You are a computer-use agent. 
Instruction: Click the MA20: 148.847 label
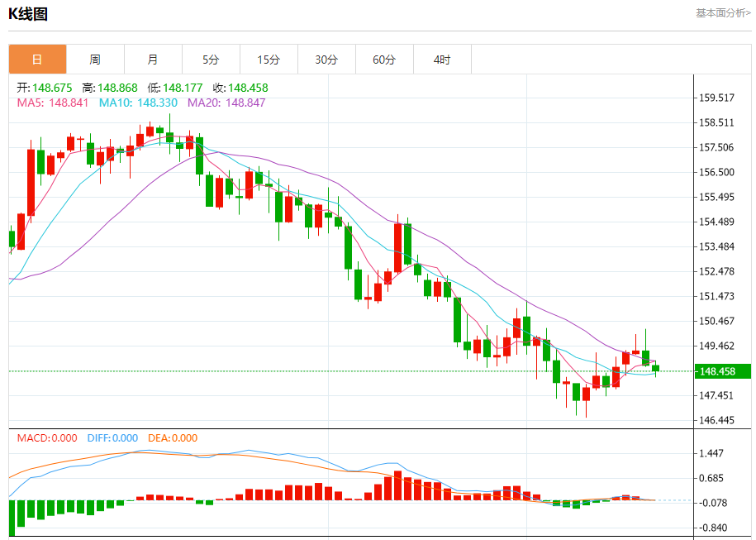click(226, 103)
